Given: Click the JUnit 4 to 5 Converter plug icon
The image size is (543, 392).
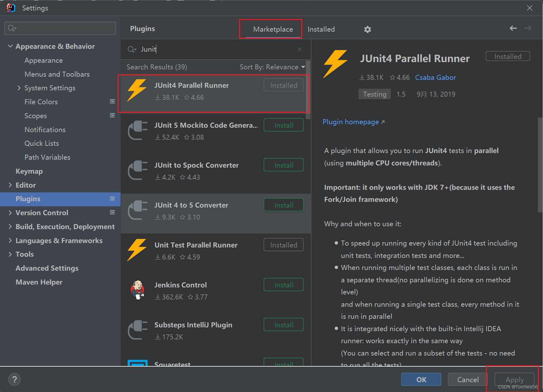Looking at the screenshot, I should (x=138, y=210).
